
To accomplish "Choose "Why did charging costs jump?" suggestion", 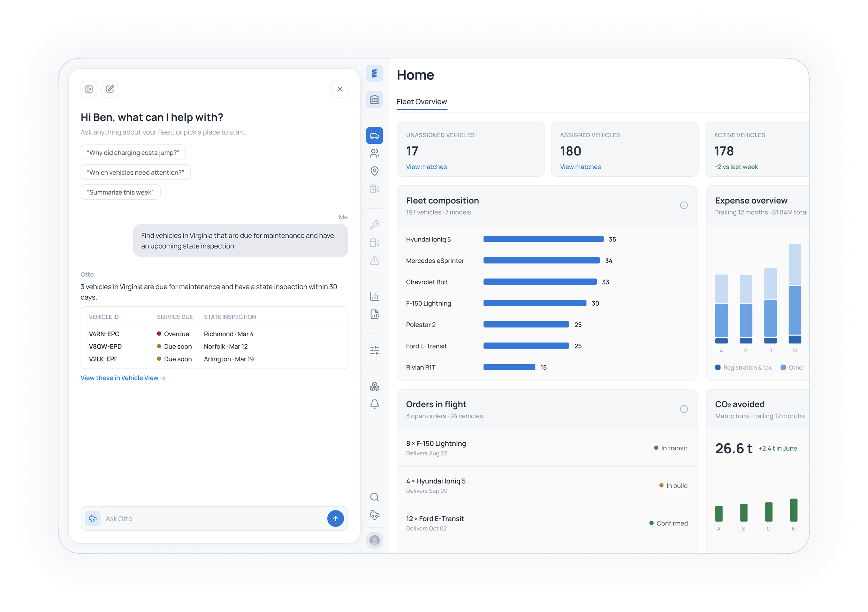I will (x=133, y=153).
